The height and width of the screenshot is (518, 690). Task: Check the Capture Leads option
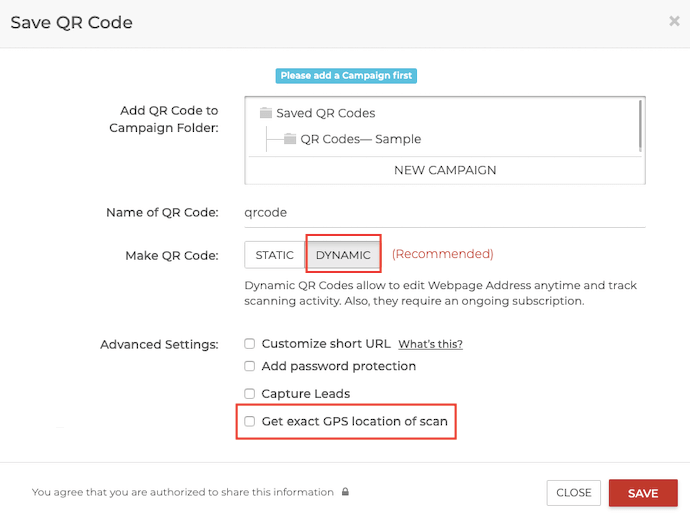[250, 393]
